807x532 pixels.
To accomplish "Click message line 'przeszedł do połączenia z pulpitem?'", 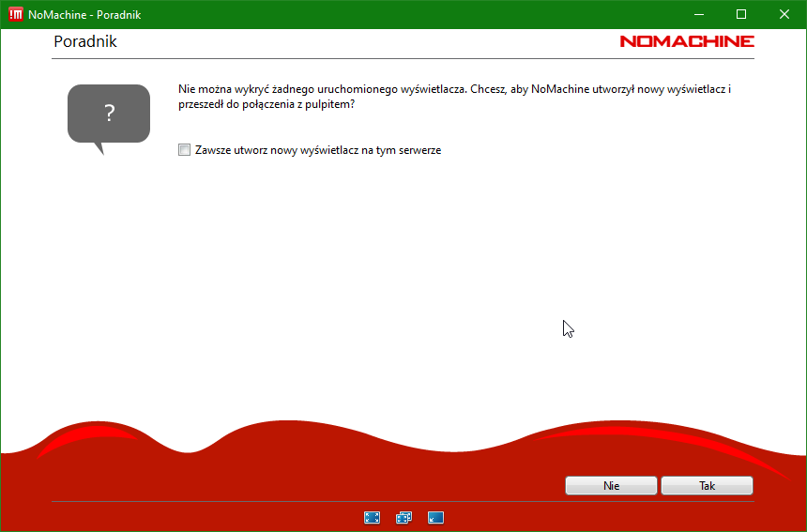I will [x=266, y=105].
